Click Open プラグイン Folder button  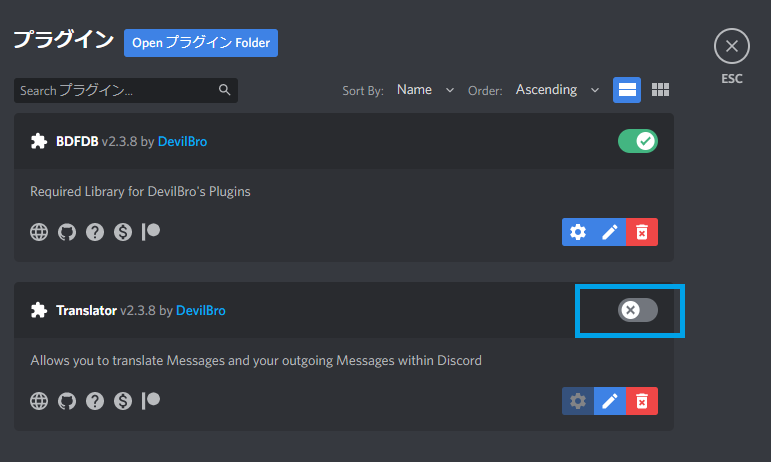(201, 43)
